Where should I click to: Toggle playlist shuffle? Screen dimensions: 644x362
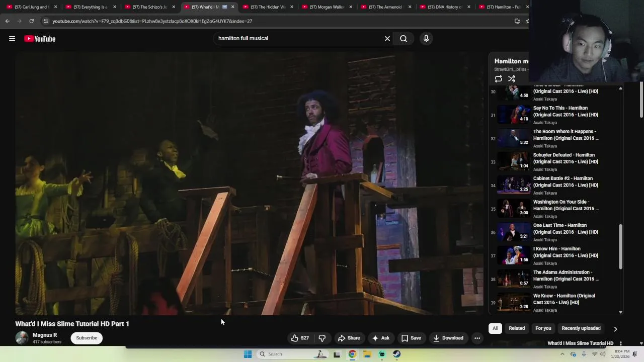point(512,79)
